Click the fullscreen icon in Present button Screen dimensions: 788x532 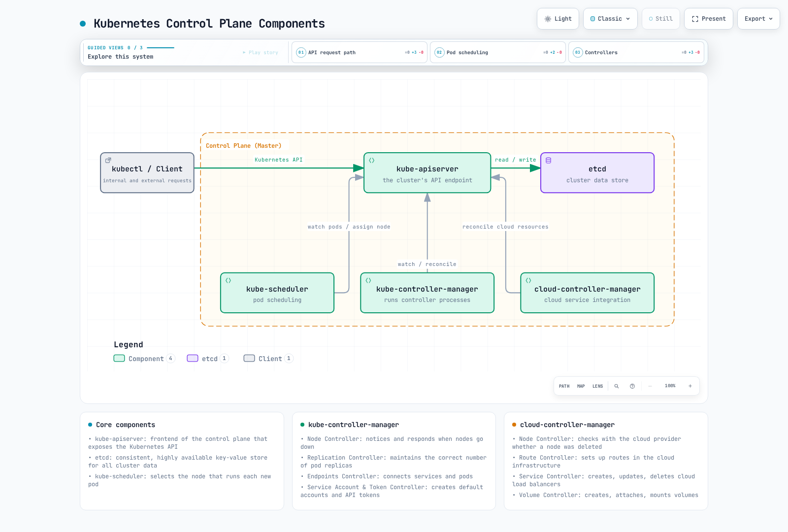[695, 19]
